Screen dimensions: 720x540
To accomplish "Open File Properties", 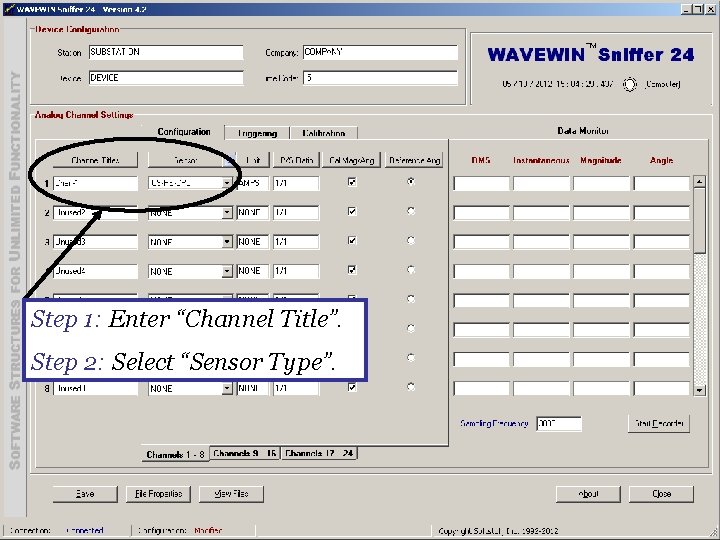I will (x=158, y=494).
